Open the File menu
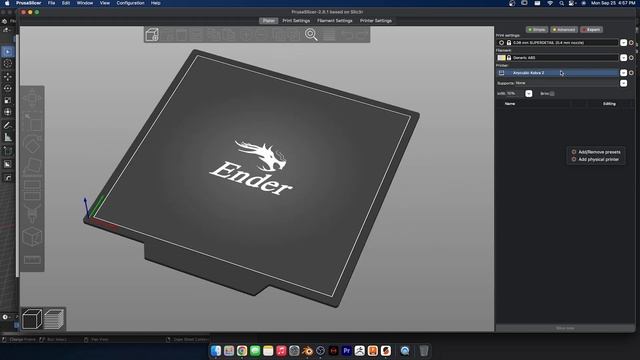 [51, 3]
